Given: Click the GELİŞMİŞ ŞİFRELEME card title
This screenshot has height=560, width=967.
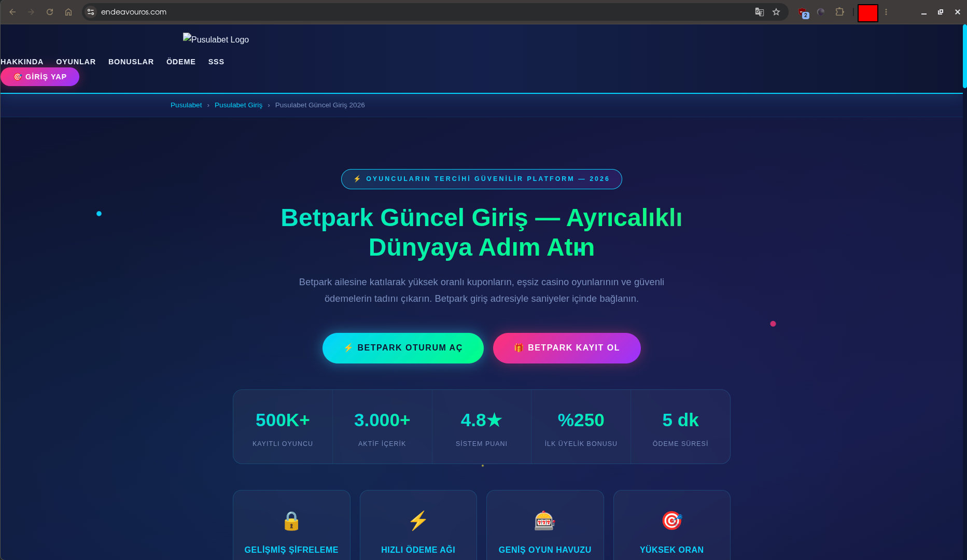Looking at the screenshot, I should pyautogui.click(x=291, y=550).
